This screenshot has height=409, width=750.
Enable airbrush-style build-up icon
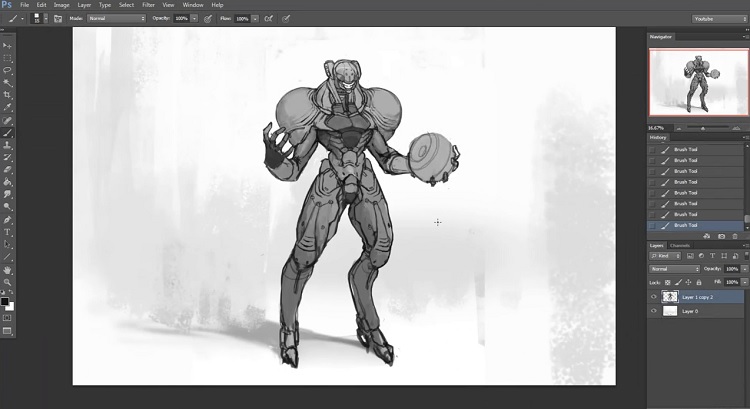(x=269, y=18)
